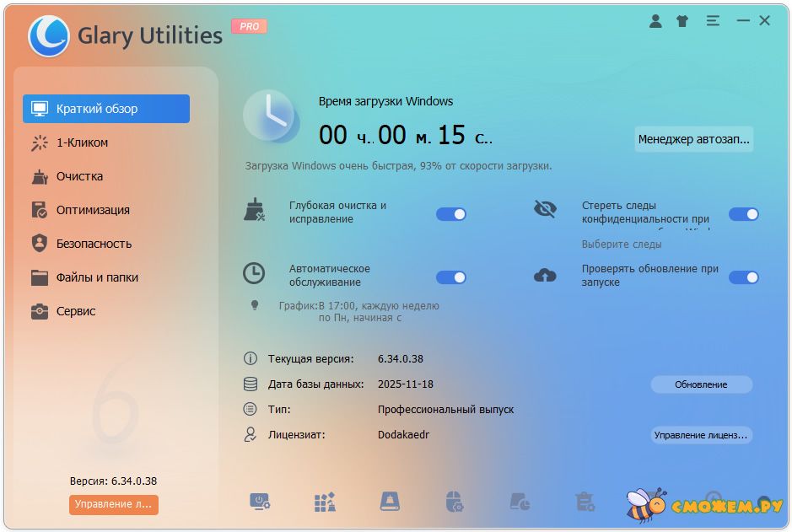The image size is (792, 532).
Task: Click the 'Выберите следы' link
Action: (x=622, y=245)
